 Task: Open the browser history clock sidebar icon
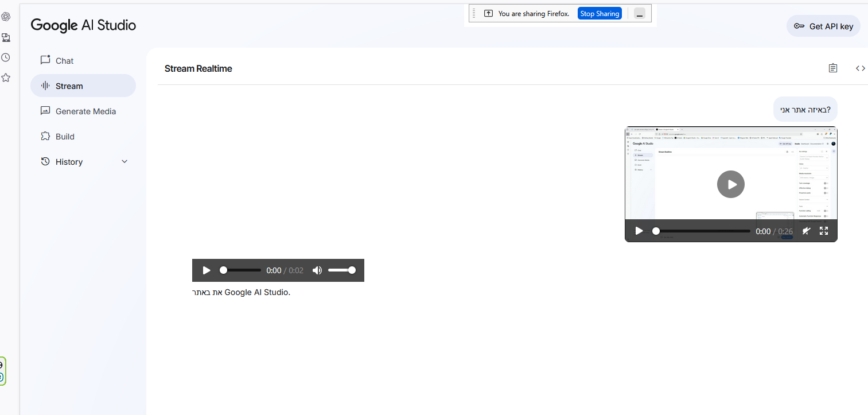coord(6,57)
